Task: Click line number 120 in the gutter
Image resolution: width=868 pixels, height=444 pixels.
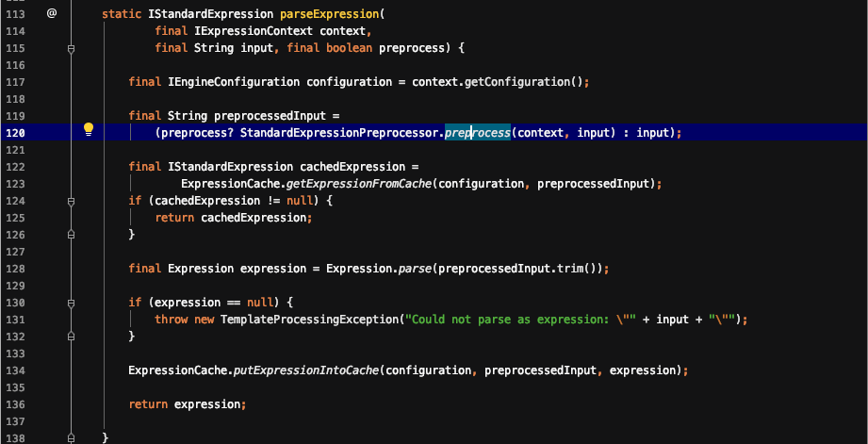Action: click(17, 133)
